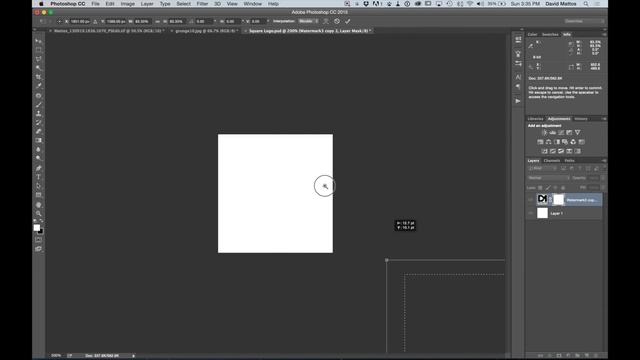
Task: Open the workspace switcher dropdown
Action: pos(584,21)
